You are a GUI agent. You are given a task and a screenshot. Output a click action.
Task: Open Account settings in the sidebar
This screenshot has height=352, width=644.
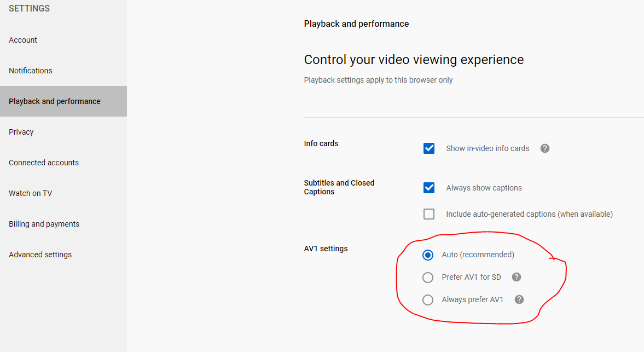[23, 40]
